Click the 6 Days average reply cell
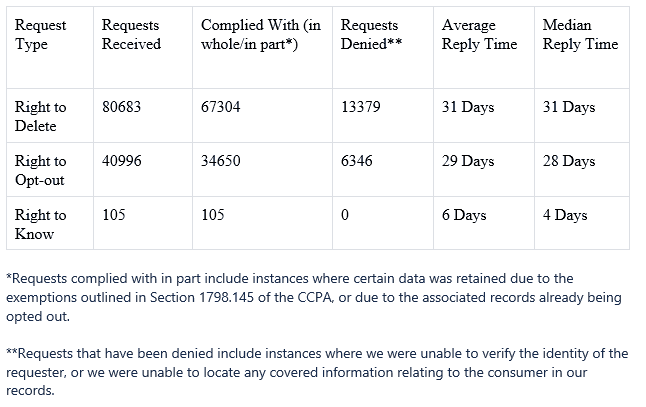This screenshot has width=646, height=407. tap(464, 215)
